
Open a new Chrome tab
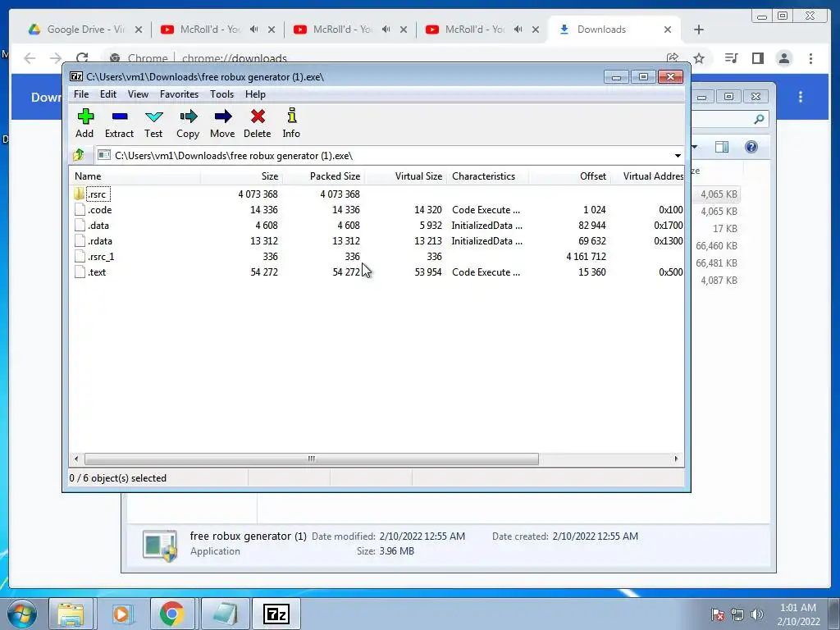point(699,30)
